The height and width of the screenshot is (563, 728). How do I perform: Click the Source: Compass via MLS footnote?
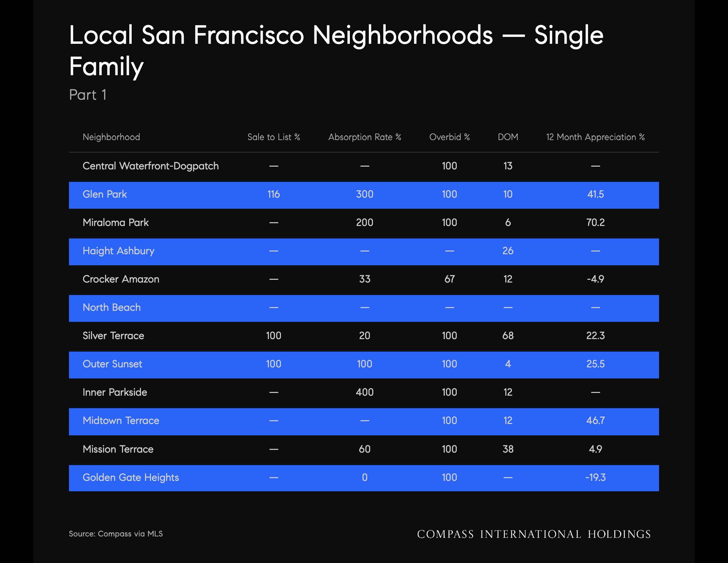coord(116,534)
